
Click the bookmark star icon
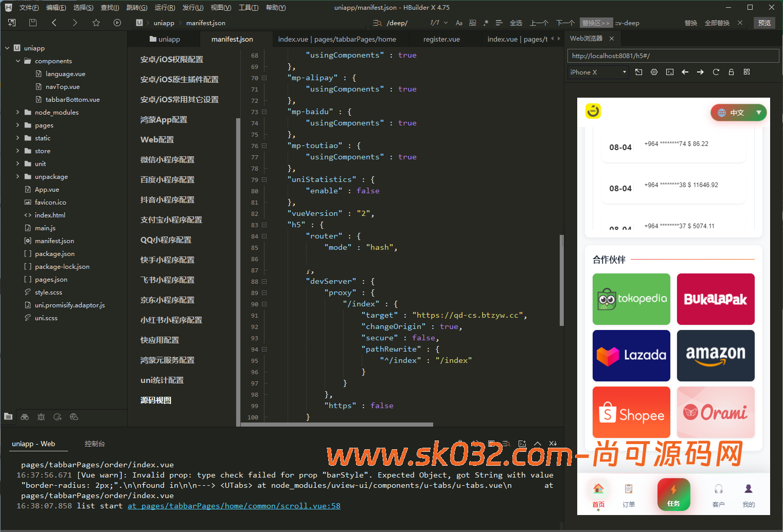click(96, 23)
